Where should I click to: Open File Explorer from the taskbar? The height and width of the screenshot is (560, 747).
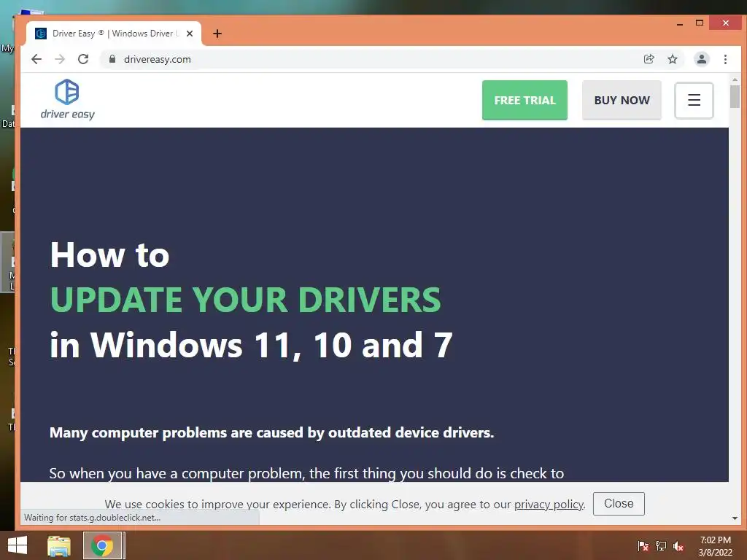click(x=59, y=545)
